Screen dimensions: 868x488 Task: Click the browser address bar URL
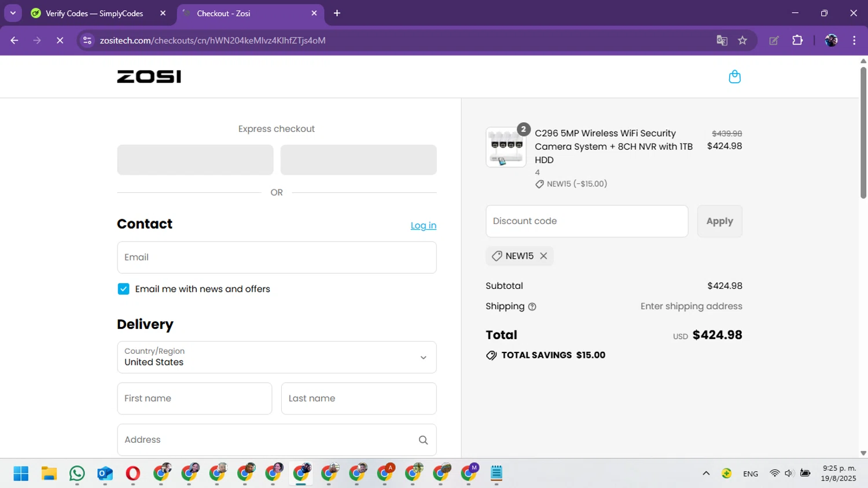point(212,41)
